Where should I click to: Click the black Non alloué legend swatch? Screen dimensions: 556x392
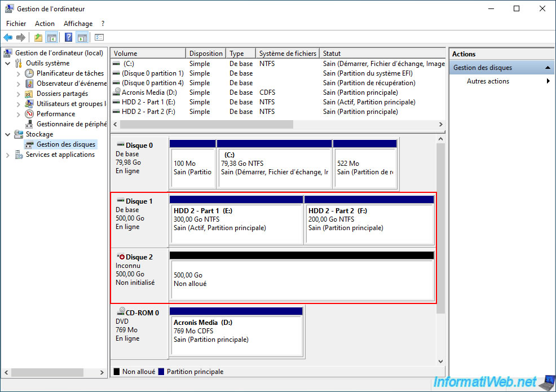click(117, 372)
